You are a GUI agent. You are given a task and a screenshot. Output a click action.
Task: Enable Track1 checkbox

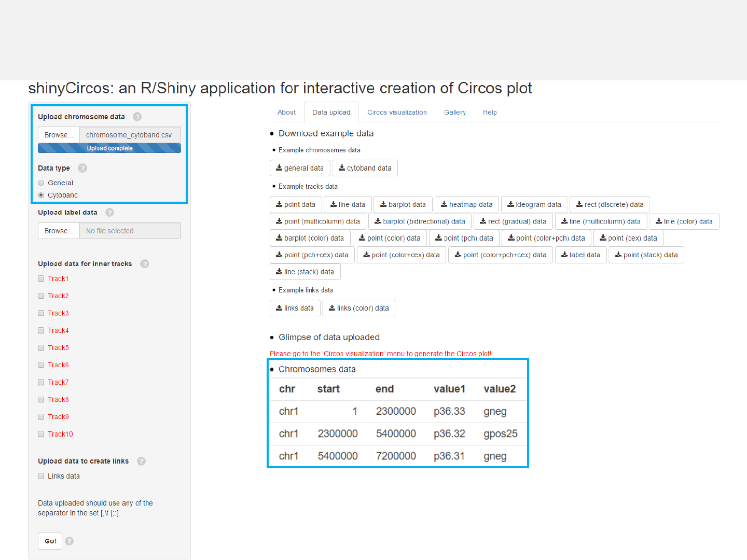coord(41,278)
